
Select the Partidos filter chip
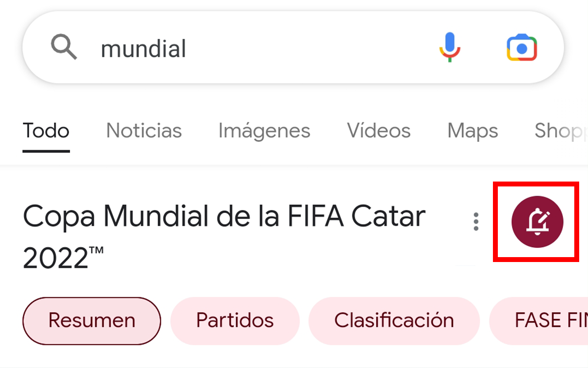click(235, 320)
